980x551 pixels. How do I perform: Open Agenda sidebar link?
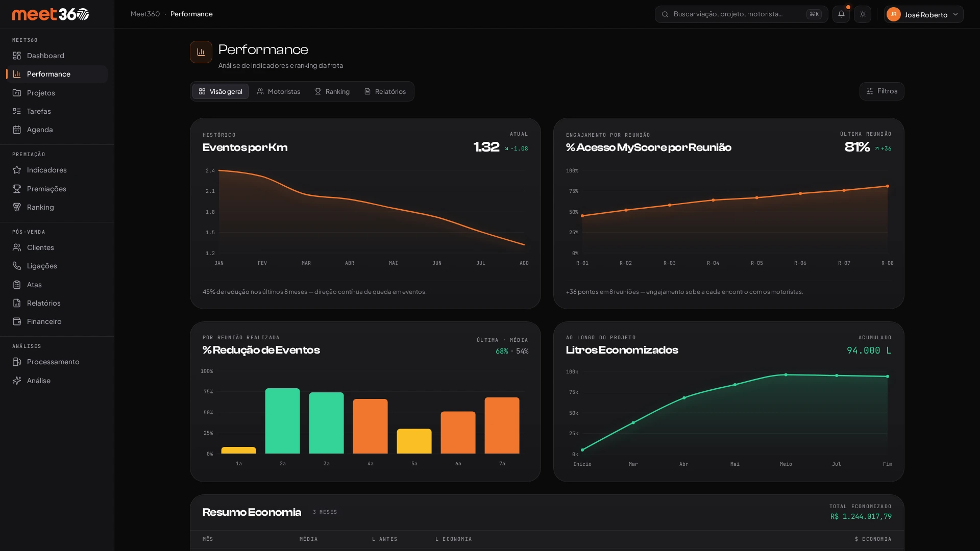coord(57,130)
